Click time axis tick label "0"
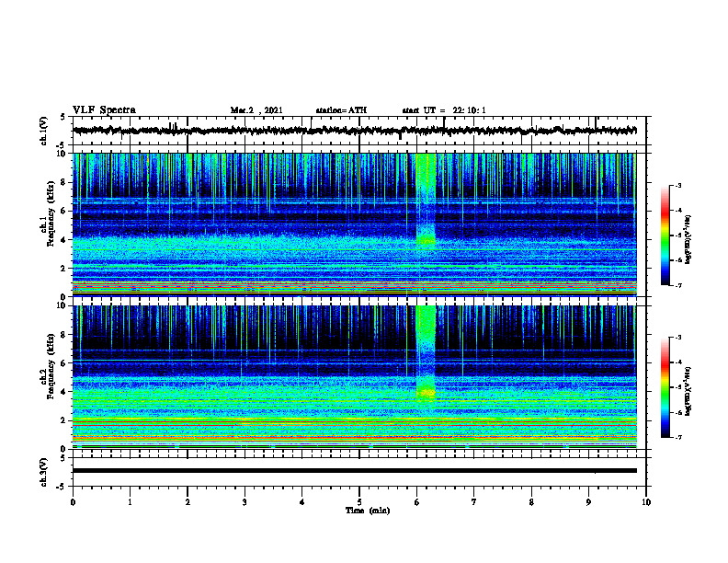The image size is (728, 563). click(73, 502)
